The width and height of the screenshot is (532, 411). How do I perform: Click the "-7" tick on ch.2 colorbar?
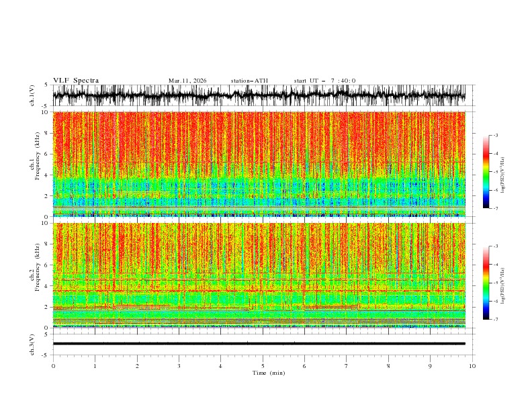[495, 319]
